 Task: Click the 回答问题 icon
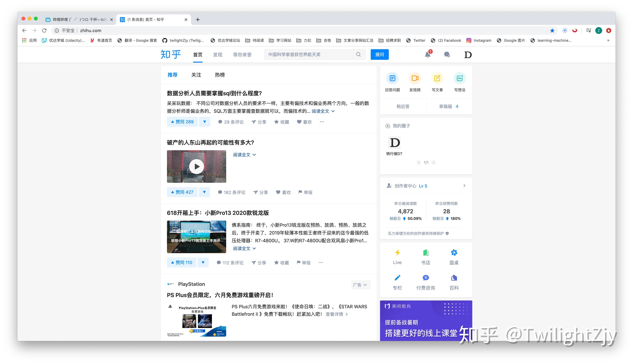point(392,78)
